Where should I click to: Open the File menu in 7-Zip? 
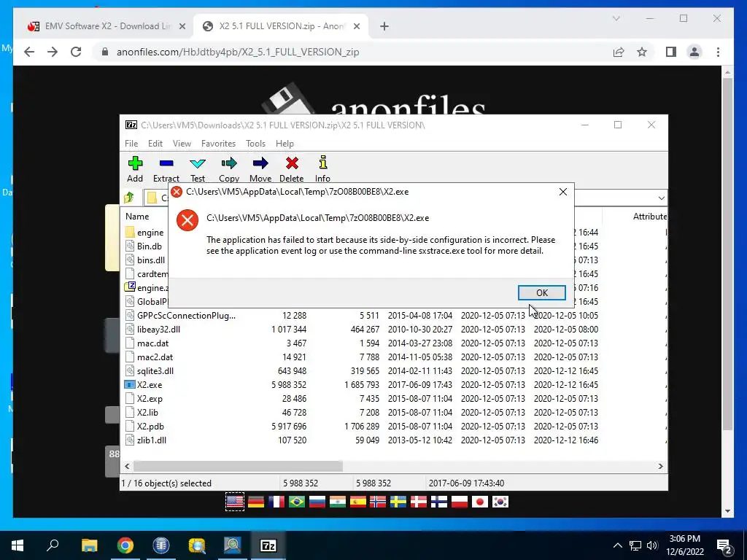click(131, 144)
